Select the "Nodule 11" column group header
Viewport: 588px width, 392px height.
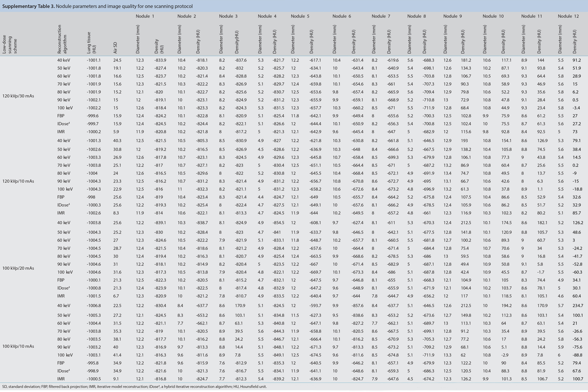click(x=532, y=16)
